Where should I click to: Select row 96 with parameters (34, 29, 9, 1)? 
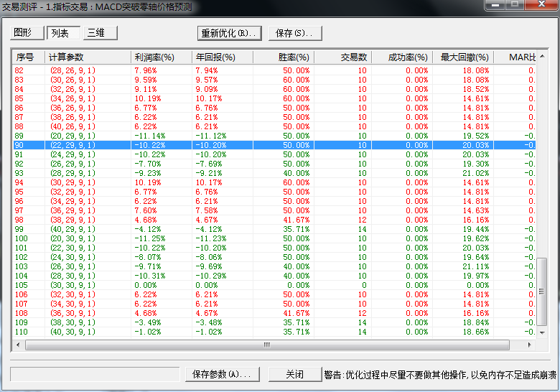(274, 201)
